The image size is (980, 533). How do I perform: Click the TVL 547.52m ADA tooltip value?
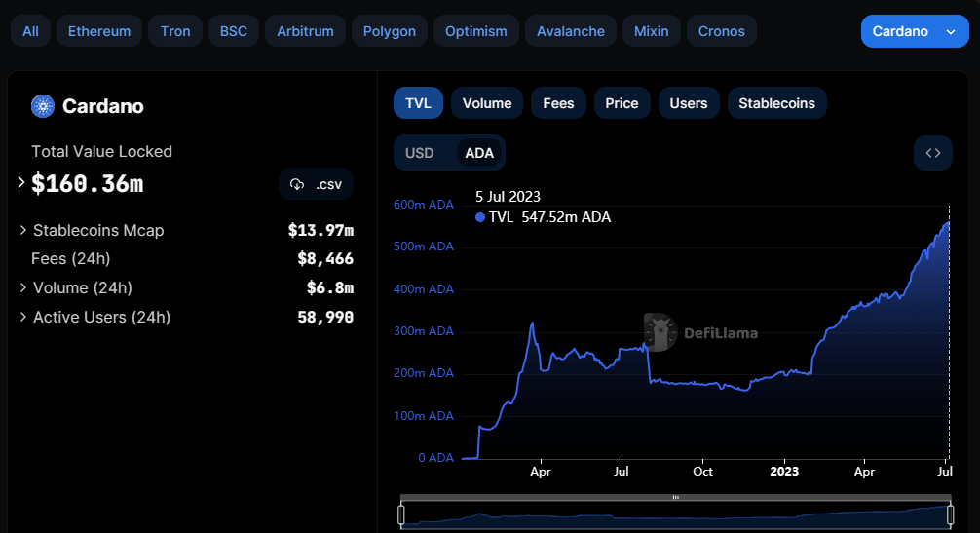point(544,217)
